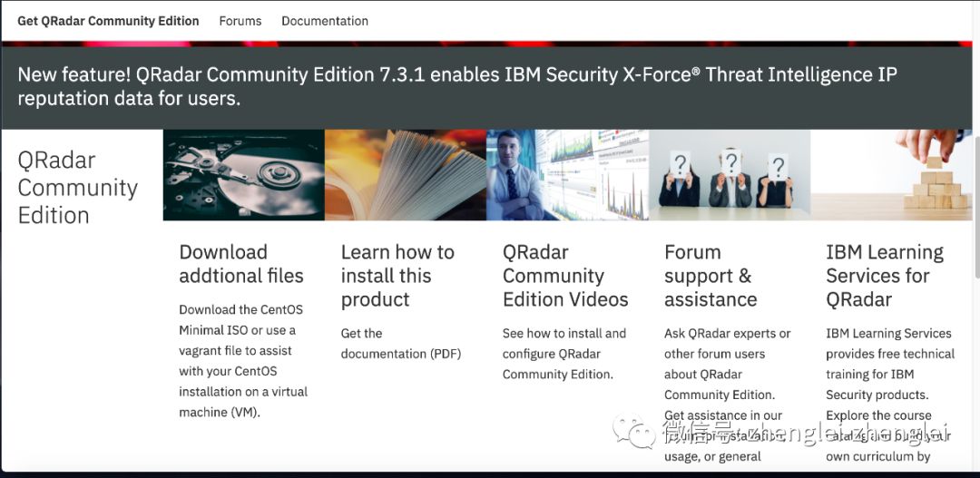Screen dimensions: 980x478
Task: Click the wooden blocks image
Action: tap(891, 175)
